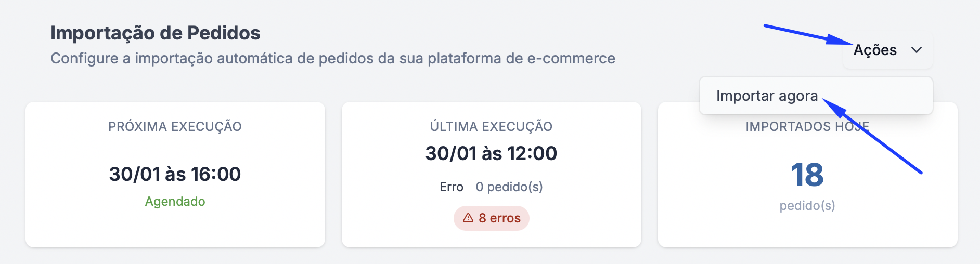The image size is (980, 264).
Task: Click the Importados Hoje card heading
Action: pos(780,127)
